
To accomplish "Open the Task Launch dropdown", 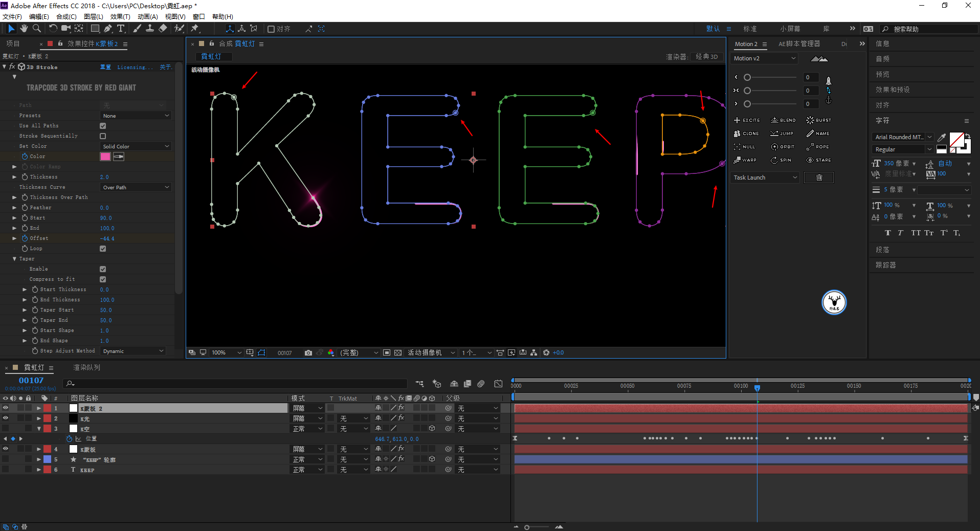I will (765, 178).
